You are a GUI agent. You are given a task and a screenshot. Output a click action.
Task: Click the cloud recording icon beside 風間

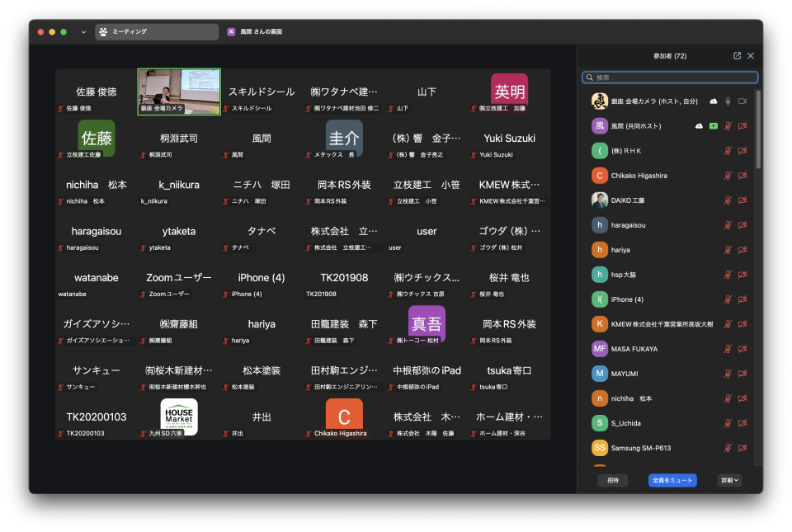(x=699, y=126)
